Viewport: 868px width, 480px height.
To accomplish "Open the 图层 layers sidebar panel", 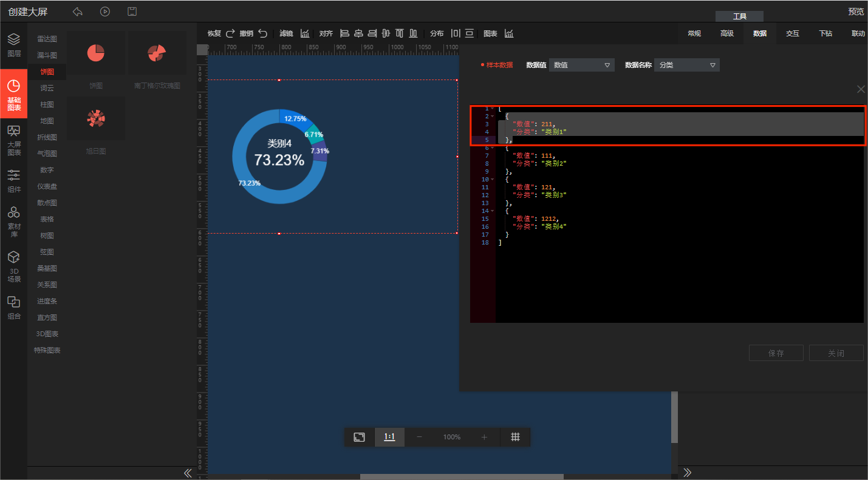I will [x=14, y=46].
